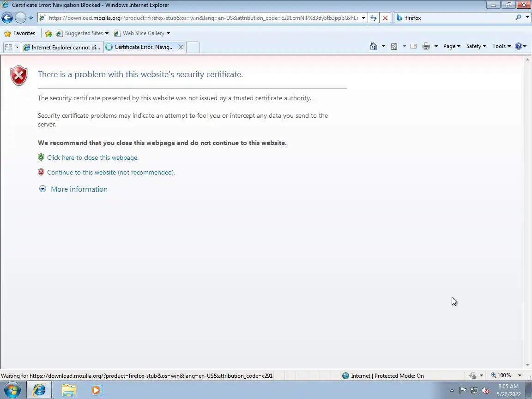Select the Certificate Error tab

point(143,47)
